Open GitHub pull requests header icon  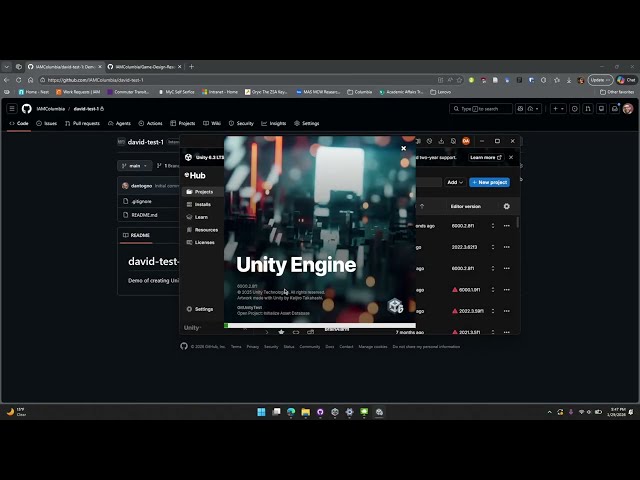[588, 109]
